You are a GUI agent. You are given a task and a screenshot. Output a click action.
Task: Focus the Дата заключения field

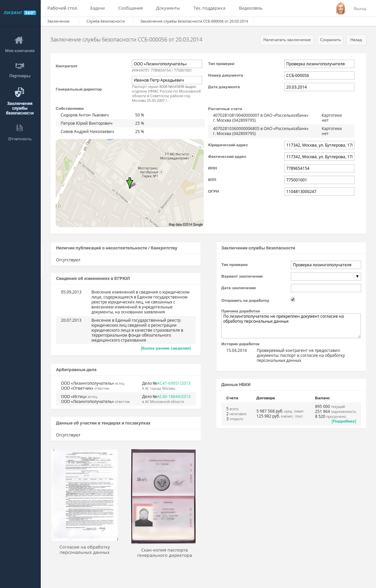pos(326,288)
